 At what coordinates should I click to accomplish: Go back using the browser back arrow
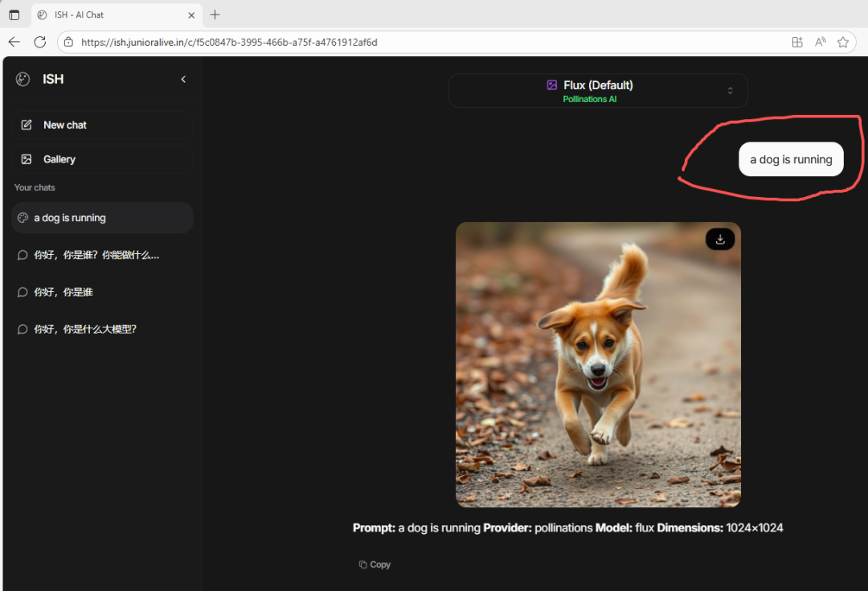pyautogui.click(x=14, y=42)
